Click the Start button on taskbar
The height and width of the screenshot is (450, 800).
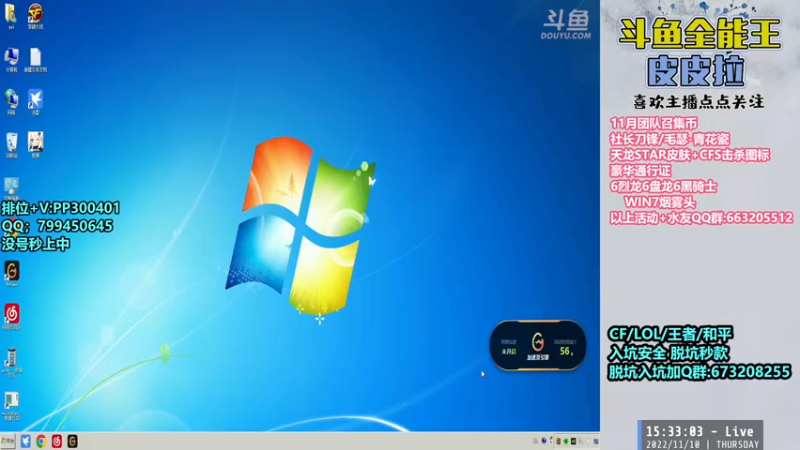8,441
